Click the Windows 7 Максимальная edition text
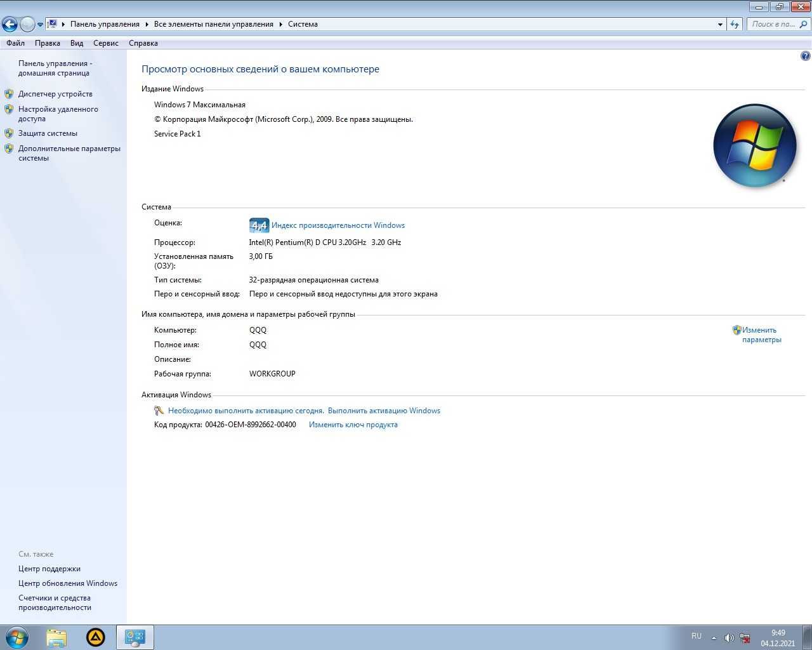This screenshot has height=650, width=812. coord(200,105)
